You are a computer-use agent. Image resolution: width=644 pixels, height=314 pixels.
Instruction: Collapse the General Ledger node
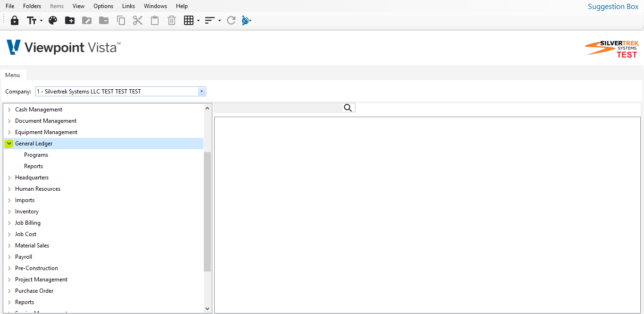(9, 144)
